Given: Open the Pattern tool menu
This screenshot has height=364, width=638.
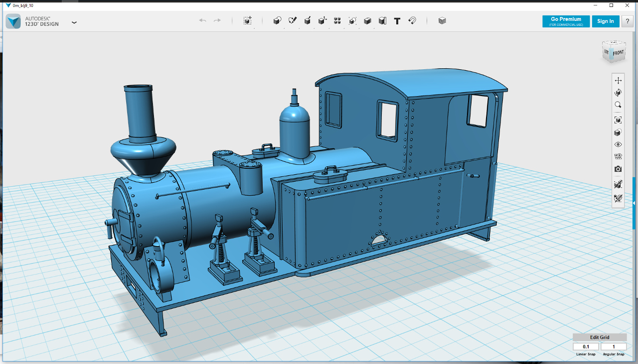Looking at the screenshot, I should [337, 20].
